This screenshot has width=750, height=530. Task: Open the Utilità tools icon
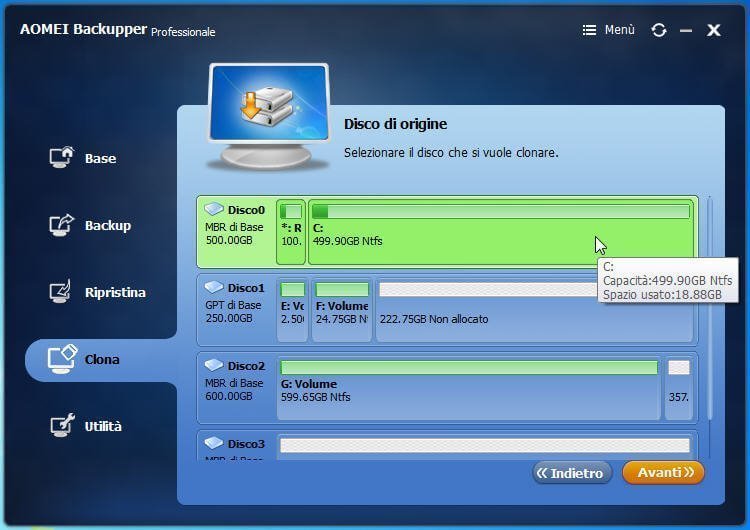click(x=63, y=425)
